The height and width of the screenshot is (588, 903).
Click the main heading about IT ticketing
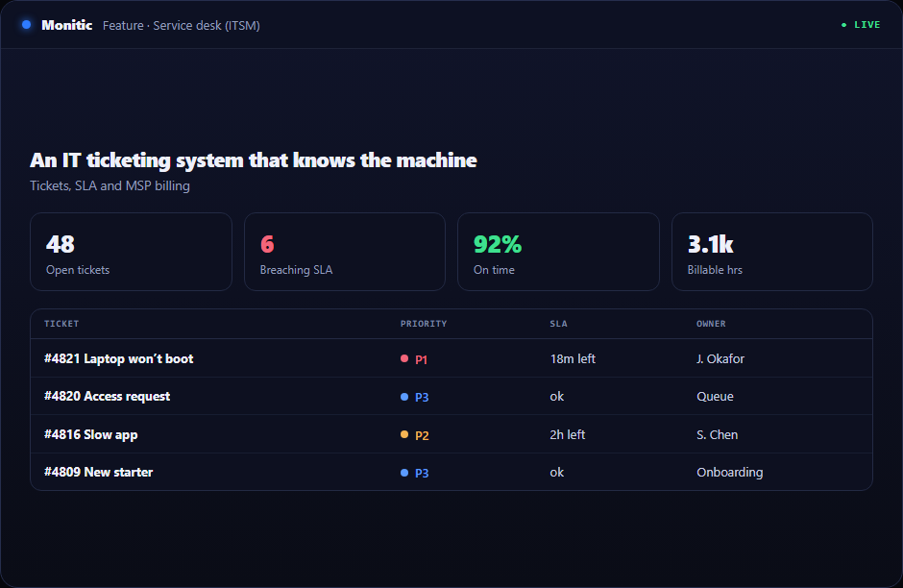(254, 160)
